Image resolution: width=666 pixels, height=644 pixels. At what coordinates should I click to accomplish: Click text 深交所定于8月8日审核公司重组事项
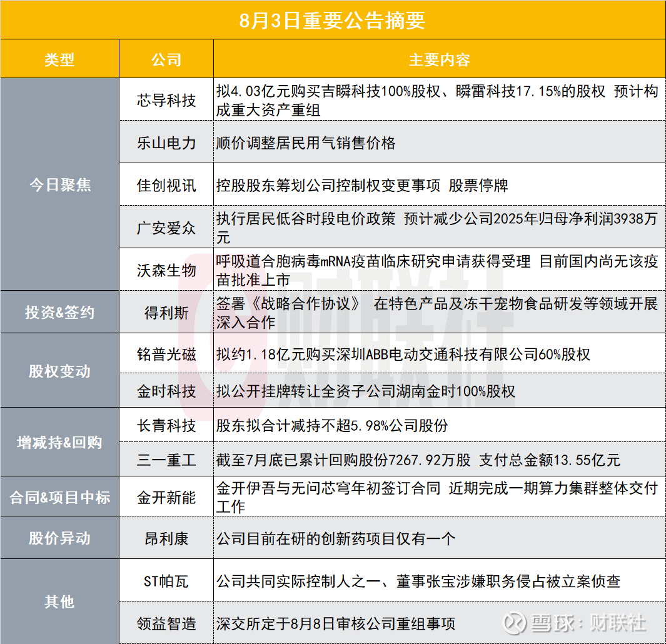point(336,623)
